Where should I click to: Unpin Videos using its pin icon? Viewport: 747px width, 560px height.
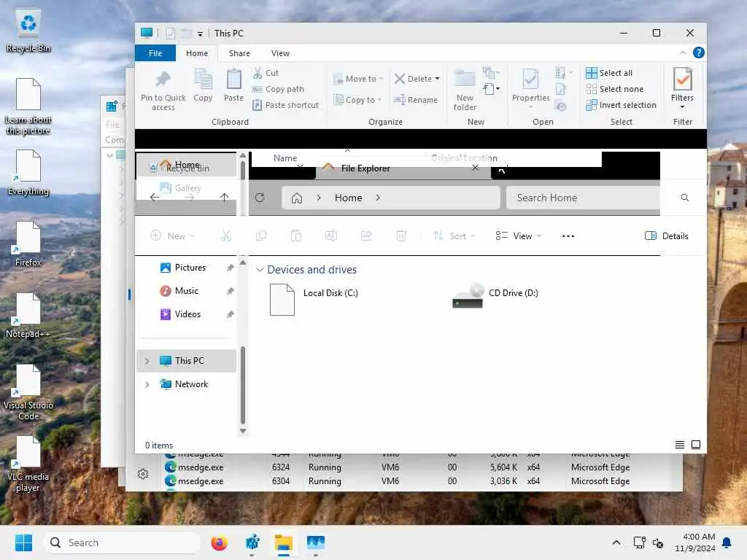[x=230, y=314]
